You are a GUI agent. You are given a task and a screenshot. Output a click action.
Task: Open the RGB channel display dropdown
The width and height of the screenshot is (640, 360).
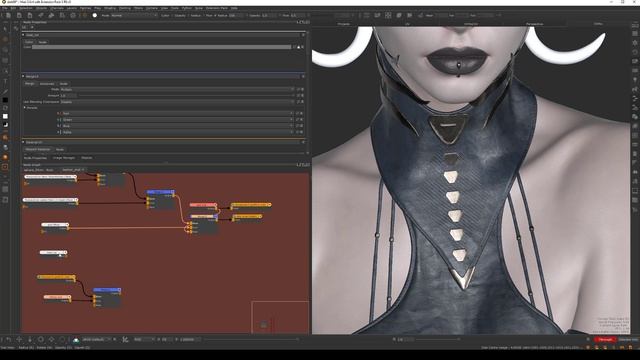click(x=144, y=340)
